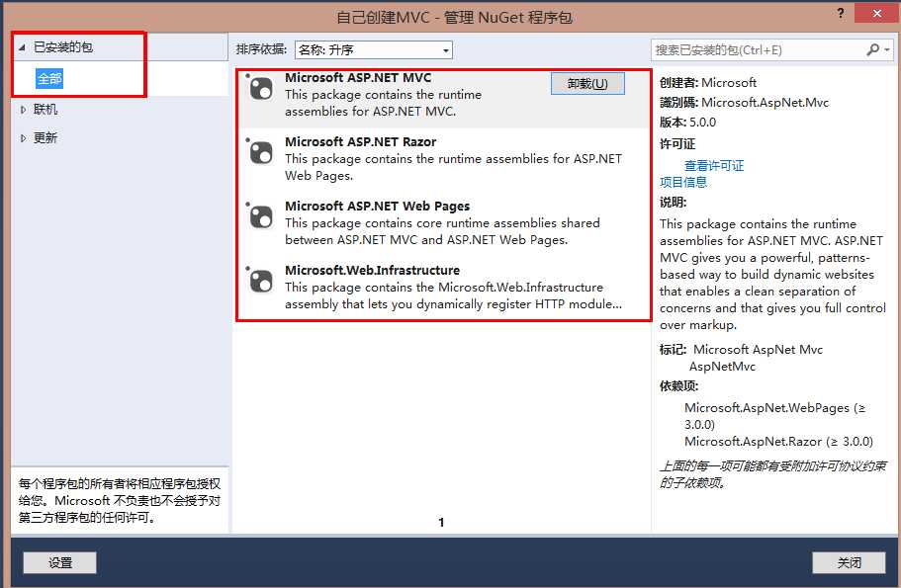Click the Microsoft ASP.NET MVC package icon

[261, 89]
